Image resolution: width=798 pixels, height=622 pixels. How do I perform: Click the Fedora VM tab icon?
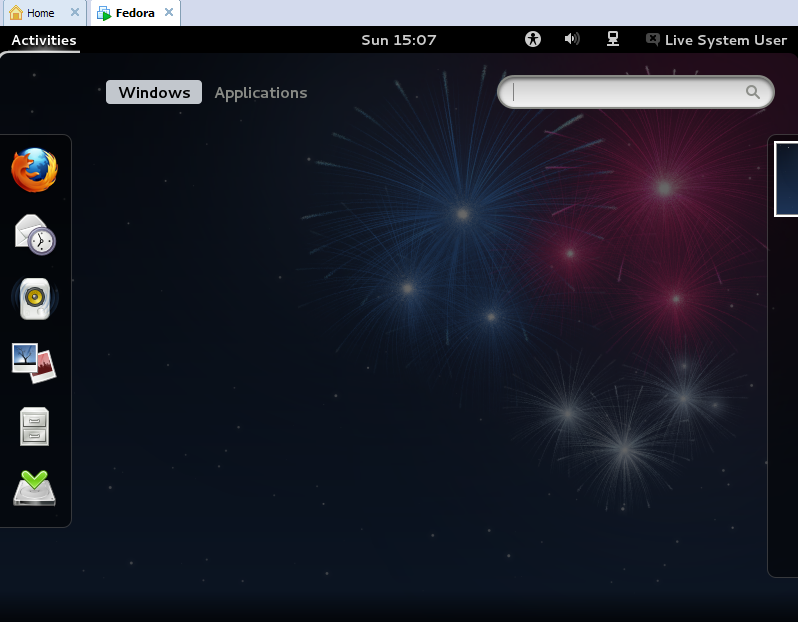click(x=104, y=13)
